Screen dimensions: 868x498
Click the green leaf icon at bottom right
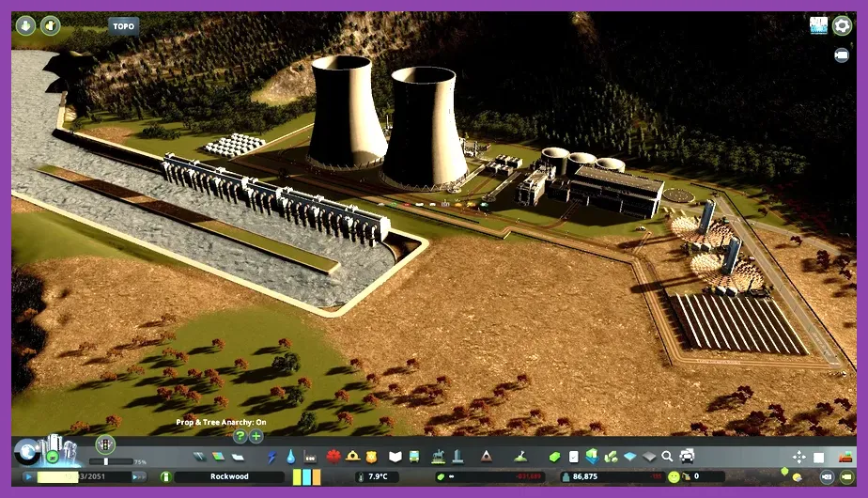[784, 471]
